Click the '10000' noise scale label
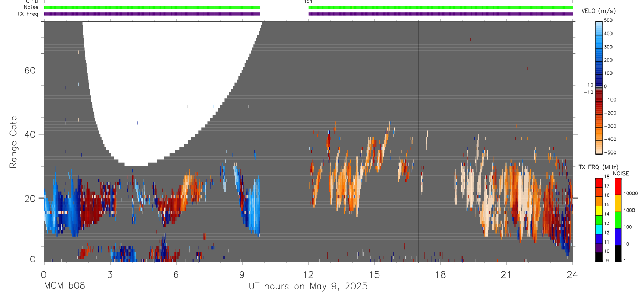Viewport: 644px width, 297px height. point(630,193)
